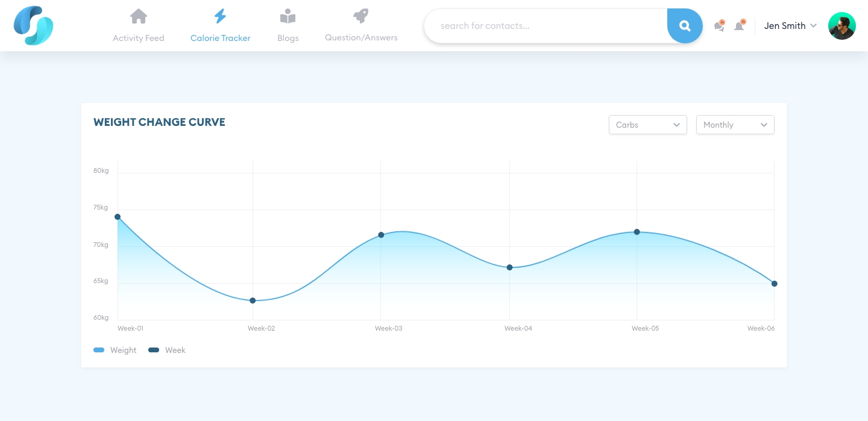This screenshot has width=868, height=421.
Task: Open the Carbs dropdown
Action: coord(648,125)
